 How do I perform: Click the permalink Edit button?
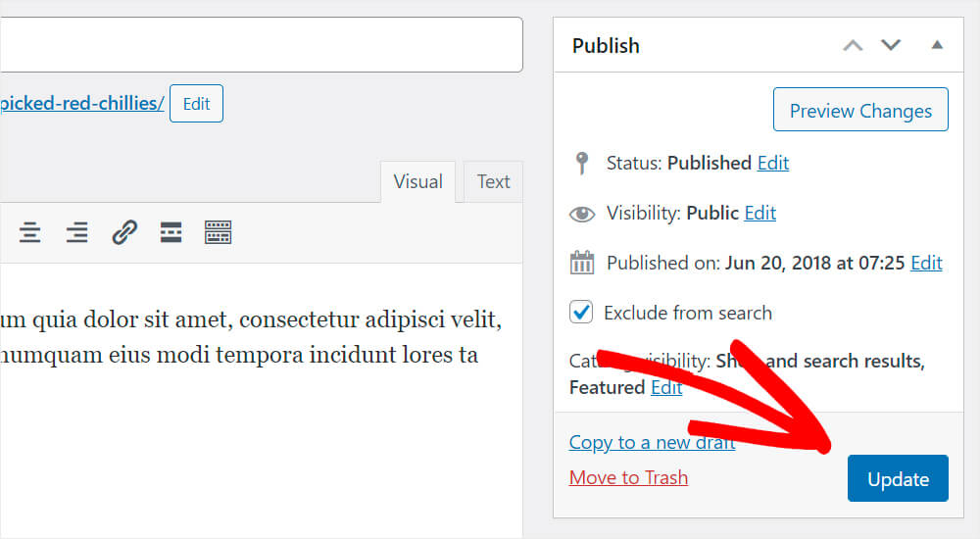[196, 103]
